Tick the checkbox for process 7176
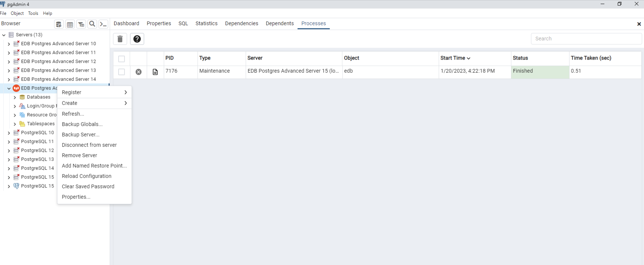Screen dimensions: 644x265 [122, 72]
